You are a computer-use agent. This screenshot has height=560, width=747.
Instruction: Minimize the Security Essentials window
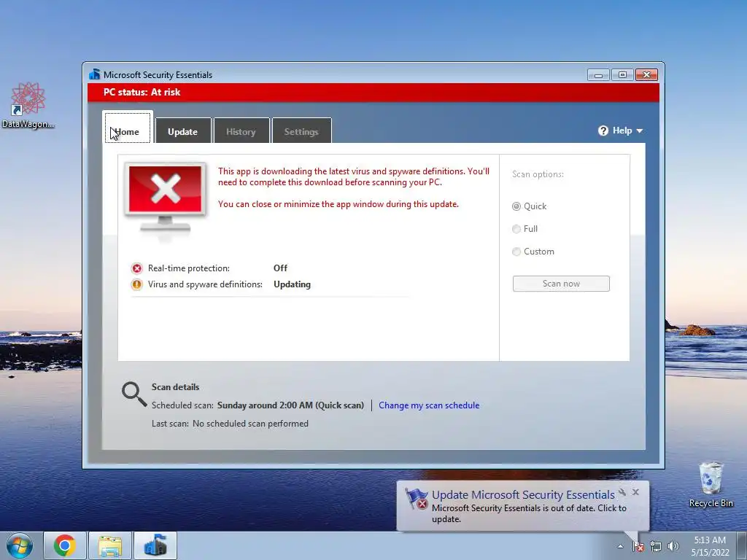click(x=598, y=75)
